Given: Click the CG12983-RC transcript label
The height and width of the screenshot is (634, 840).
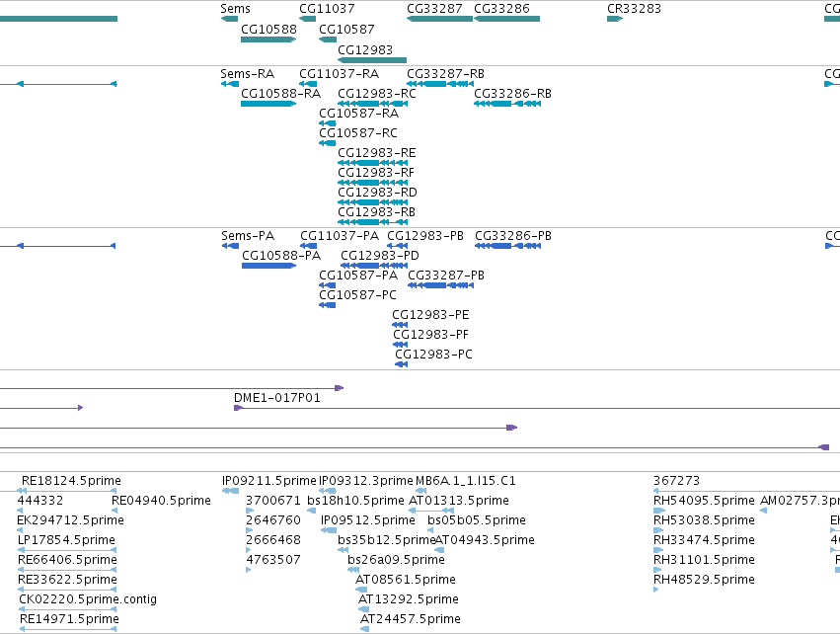Looking at the screenshot, I should click(377, 93).
